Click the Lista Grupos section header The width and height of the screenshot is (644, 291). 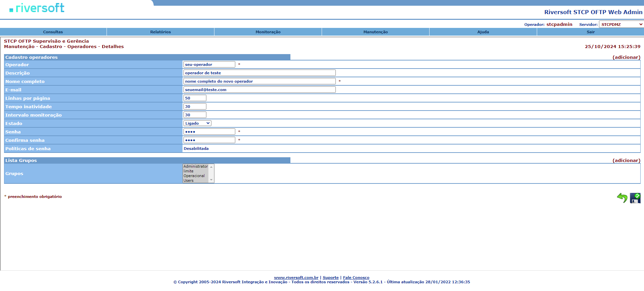147,160
